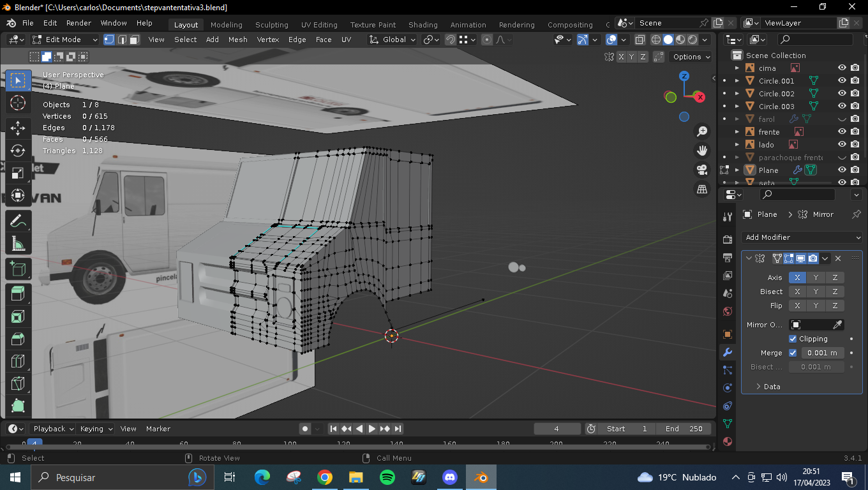Screen dimensions: 868x490
Task: Open Spotify from the Windows taskbar
Action: click(387, 477)
